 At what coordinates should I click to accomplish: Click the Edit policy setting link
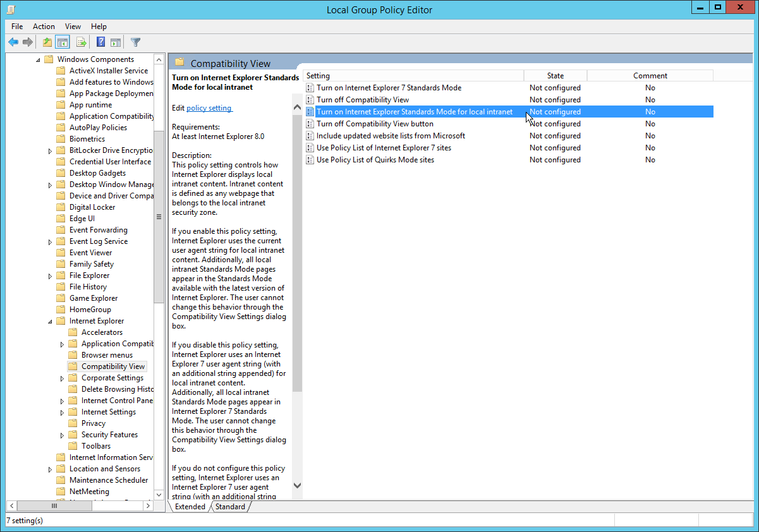[x=209, y=108]
